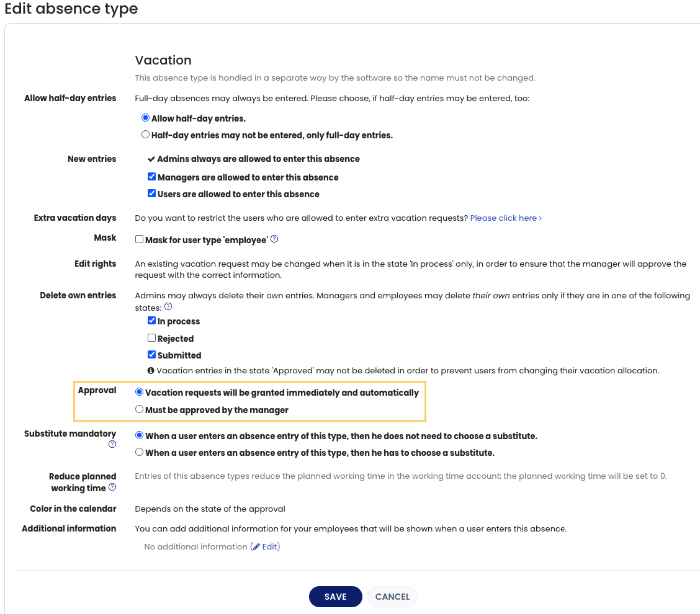Screen dimensions: 700x614
Task: Select 'granted immediately and automatically' approval option
Action: coord(139,392)
